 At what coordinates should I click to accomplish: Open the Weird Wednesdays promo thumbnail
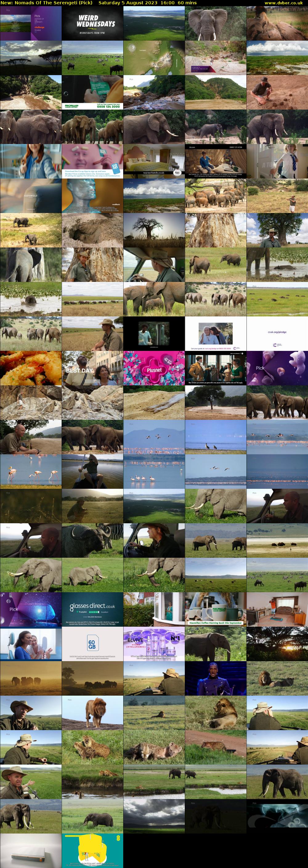pos(92,24)
